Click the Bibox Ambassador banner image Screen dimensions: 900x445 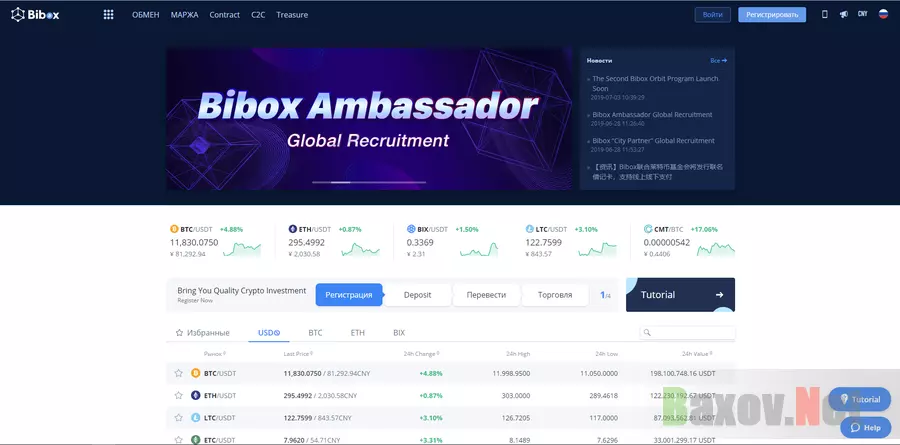[369, 119]
